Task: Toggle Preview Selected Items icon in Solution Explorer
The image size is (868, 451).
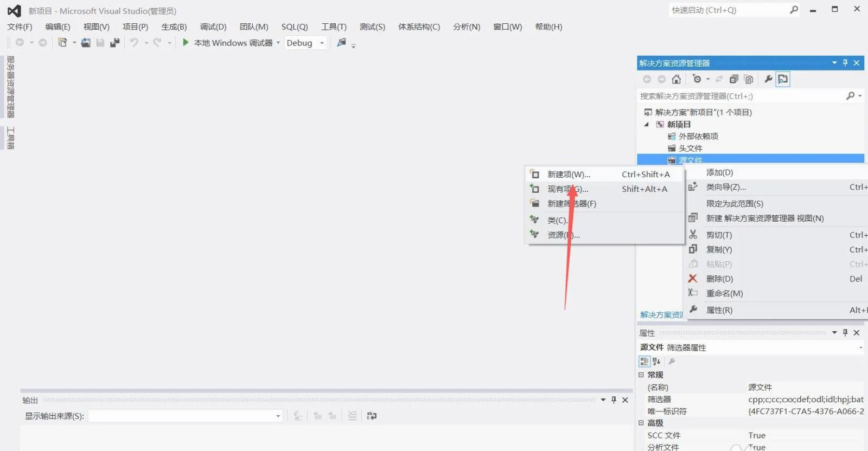Action: [783, 79]
